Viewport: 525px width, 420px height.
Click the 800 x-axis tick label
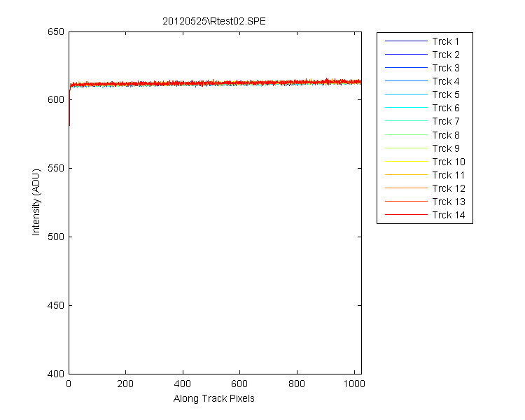297,384
